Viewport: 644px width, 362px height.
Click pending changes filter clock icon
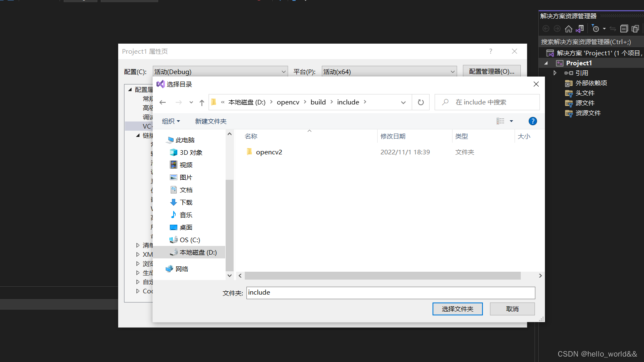point(596,29)
